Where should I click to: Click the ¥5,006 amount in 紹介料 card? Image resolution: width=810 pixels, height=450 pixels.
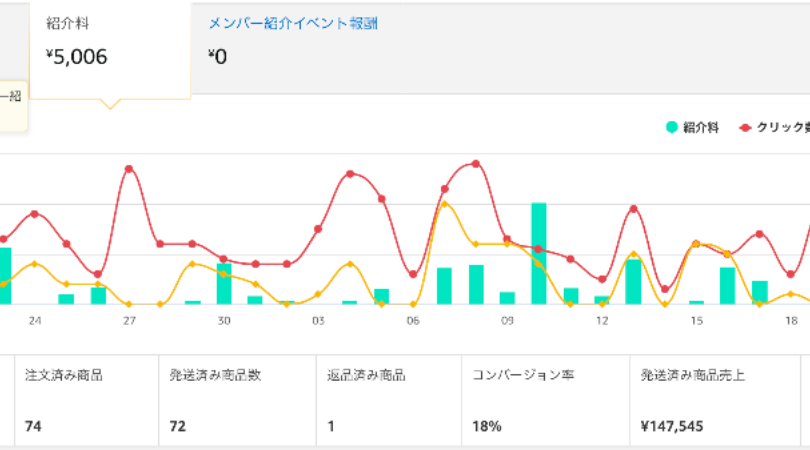pos(77,57)
